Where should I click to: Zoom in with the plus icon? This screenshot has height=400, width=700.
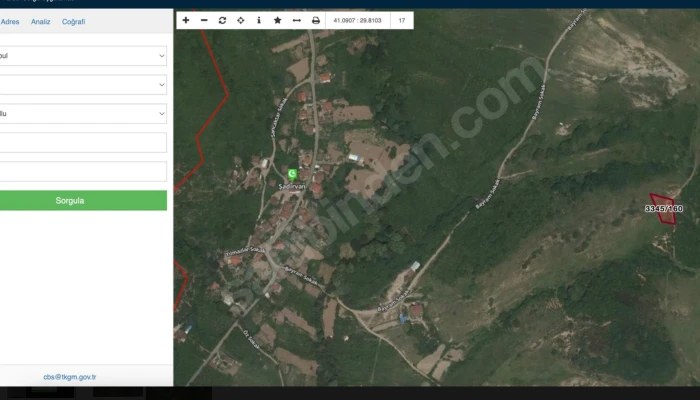click(186, 20)
